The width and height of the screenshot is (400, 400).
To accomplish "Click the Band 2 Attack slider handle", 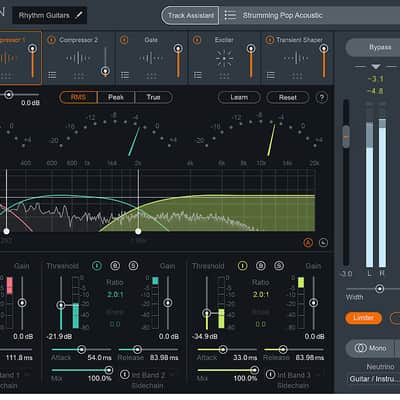I will click(x=81, y=349).
